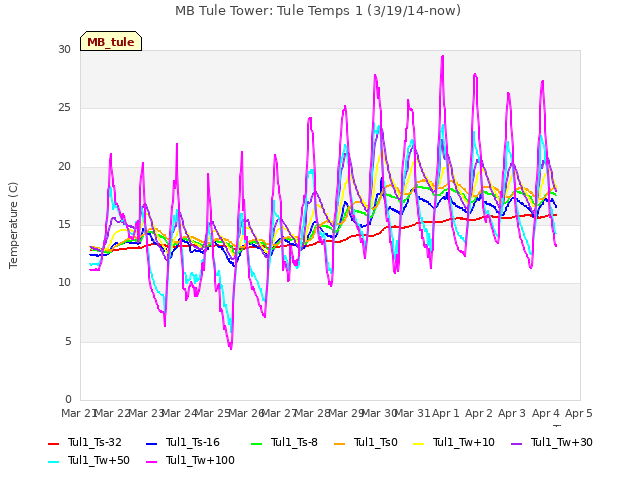Viewport: 640px width, 480px height.
Task: Select the magenta Tul1_Tw+100 legend swatch
Action: click(x=151, y=461)
